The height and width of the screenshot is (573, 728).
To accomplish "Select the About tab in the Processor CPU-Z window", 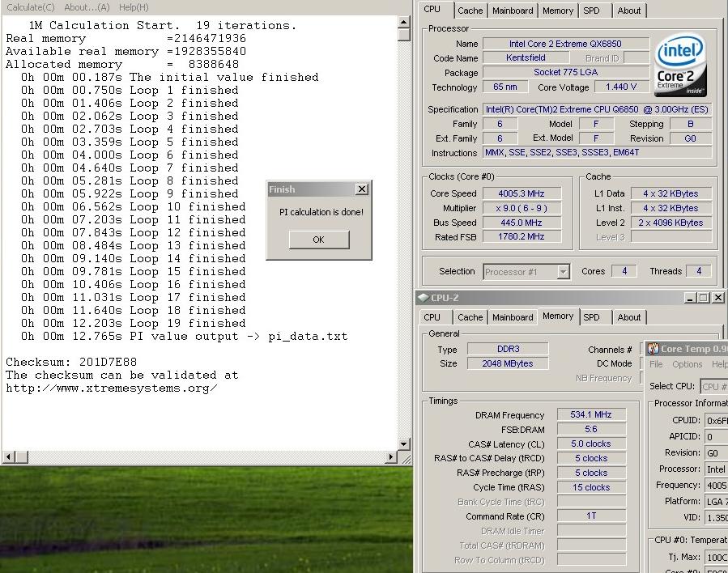I will 629,11.
